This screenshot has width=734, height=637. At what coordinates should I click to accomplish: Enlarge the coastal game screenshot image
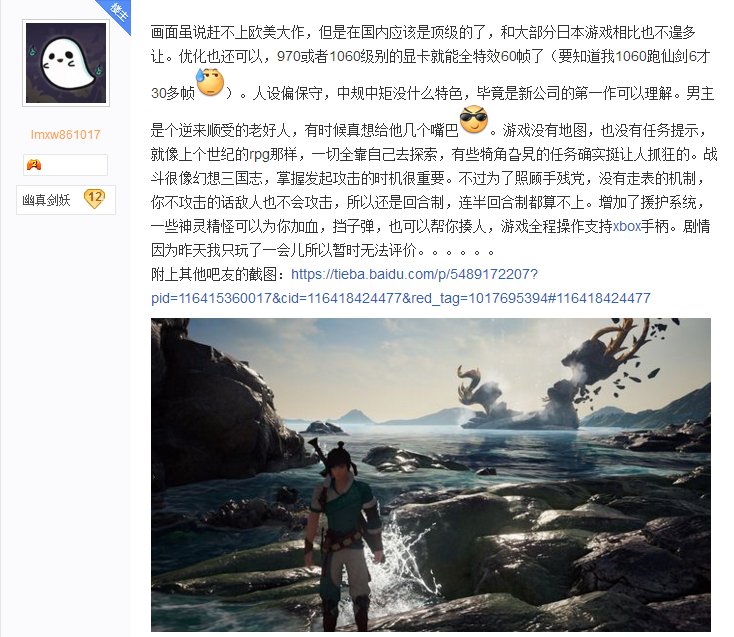pos(431,475)
